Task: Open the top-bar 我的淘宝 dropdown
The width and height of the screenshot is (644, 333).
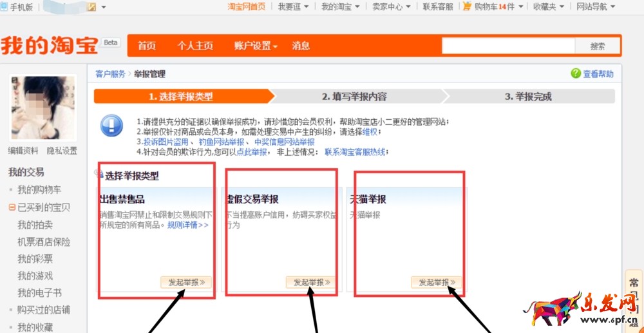Action: 341,6
